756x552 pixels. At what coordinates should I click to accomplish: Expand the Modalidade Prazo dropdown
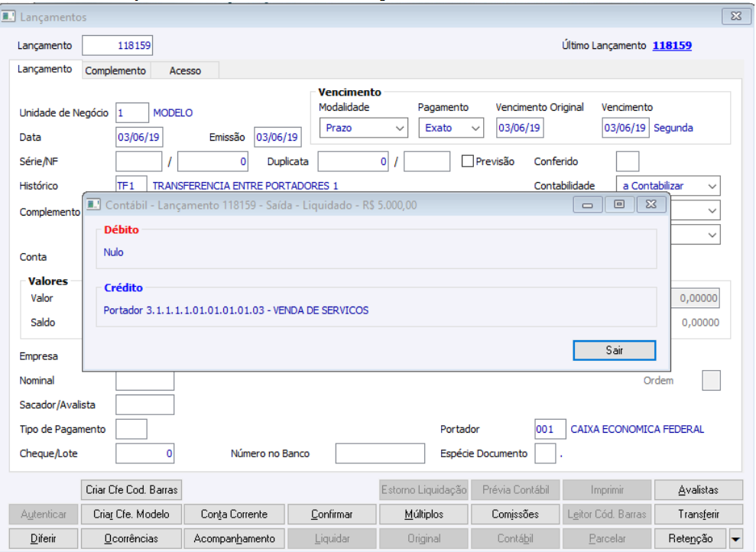(364, 128)
